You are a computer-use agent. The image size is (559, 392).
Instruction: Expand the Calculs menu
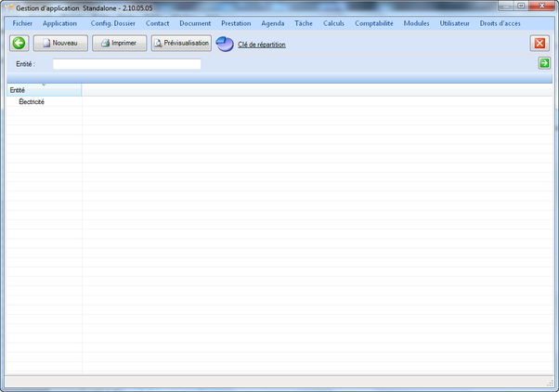[333, 23]
